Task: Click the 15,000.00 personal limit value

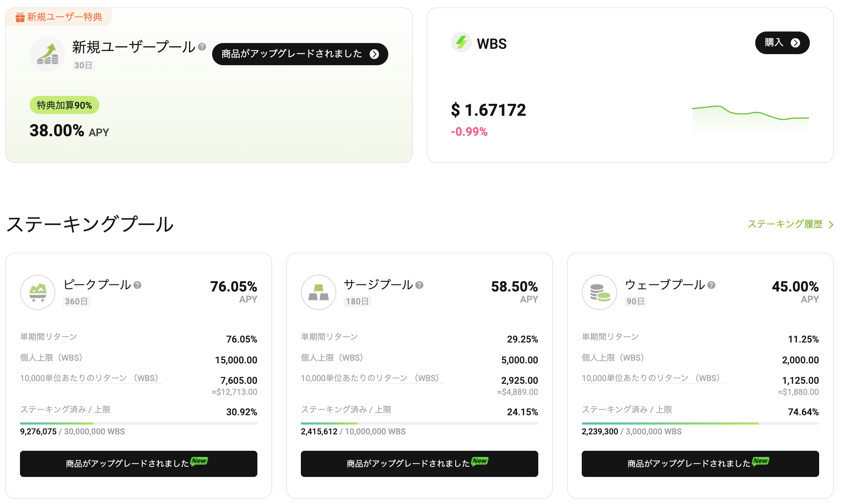Action: (236, 360)
